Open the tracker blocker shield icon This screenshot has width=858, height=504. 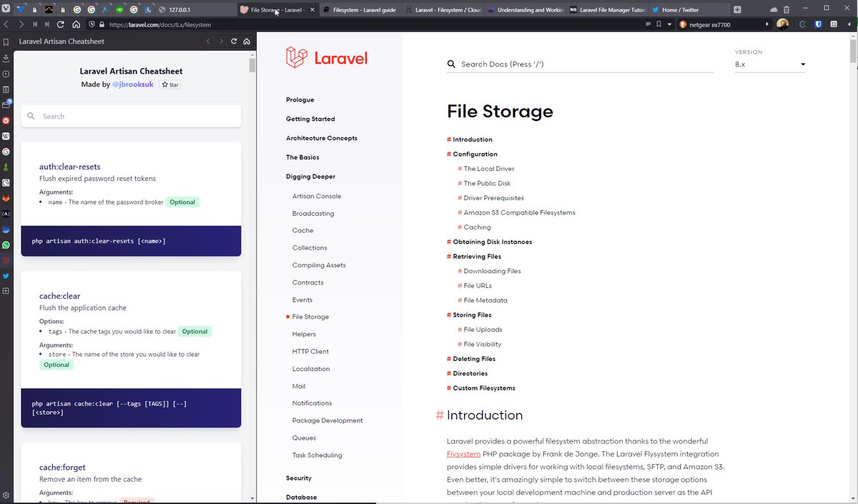(91, 24)
